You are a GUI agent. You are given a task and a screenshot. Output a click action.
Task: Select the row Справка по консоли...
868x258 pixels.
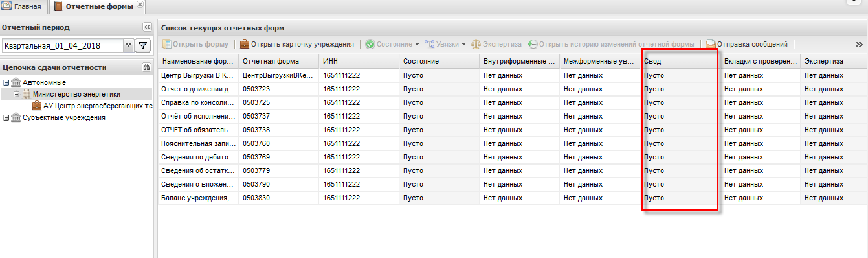513,102
